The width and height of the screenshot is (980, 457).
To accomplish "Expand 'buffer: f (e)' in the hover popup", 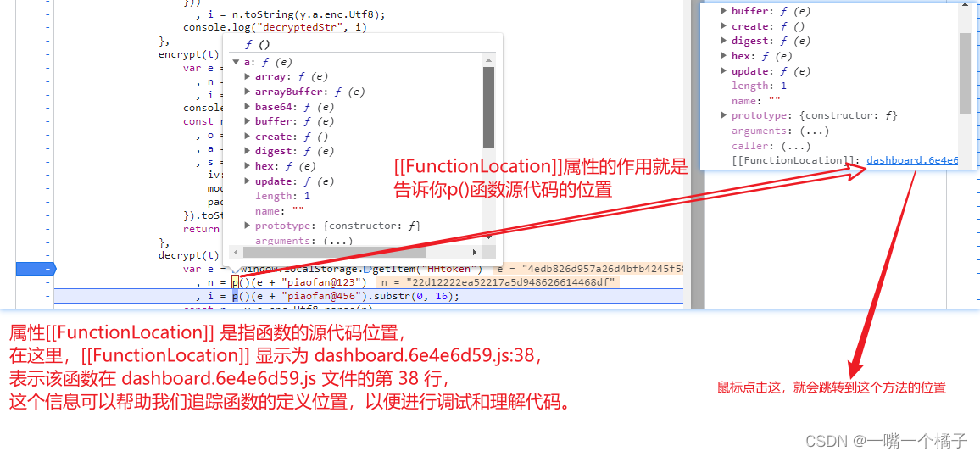I will pyautogui.click(x=248, y=122).
